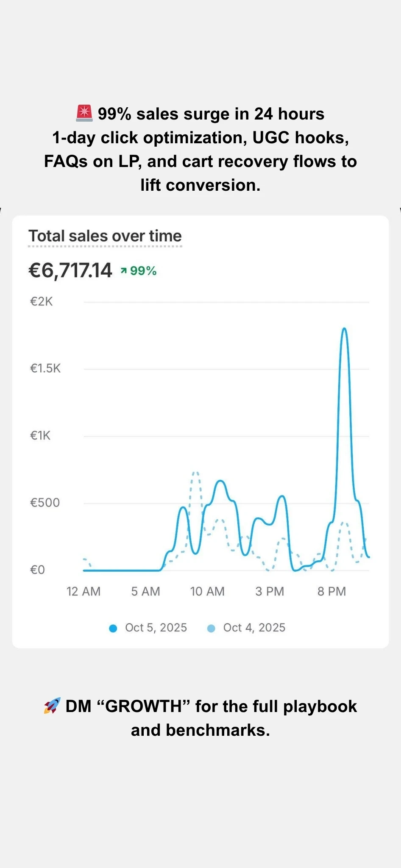Open the Total sales over time title
401x868 pixels.
(x=105, y=236)
